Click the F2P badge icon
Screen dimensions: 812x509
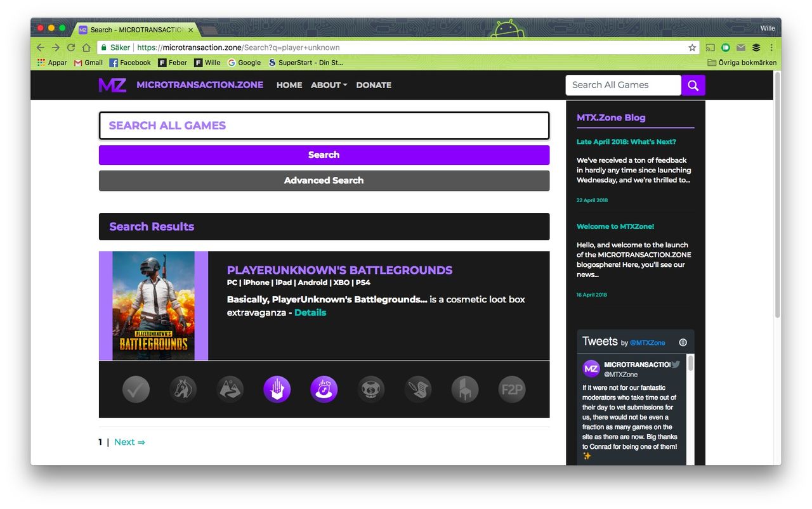(x=512, y=389)
